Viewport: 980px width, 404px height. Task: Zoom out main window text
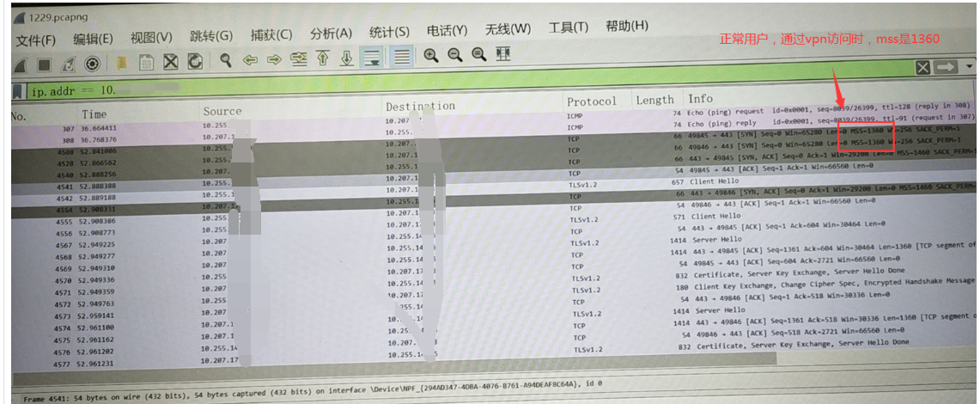pyautogui.click(x=455, y=55)
